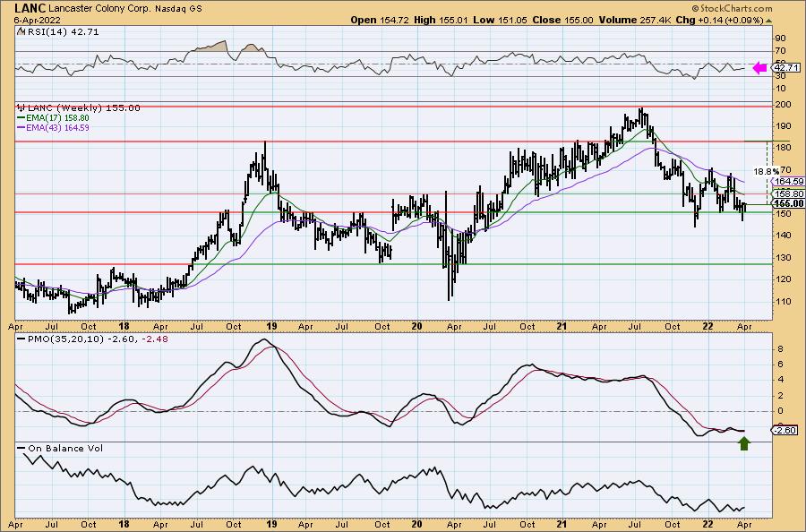Click the small bar icon before RSI(14)
The height and width of the screenshot is (532, 806).
tap(21, 31)
